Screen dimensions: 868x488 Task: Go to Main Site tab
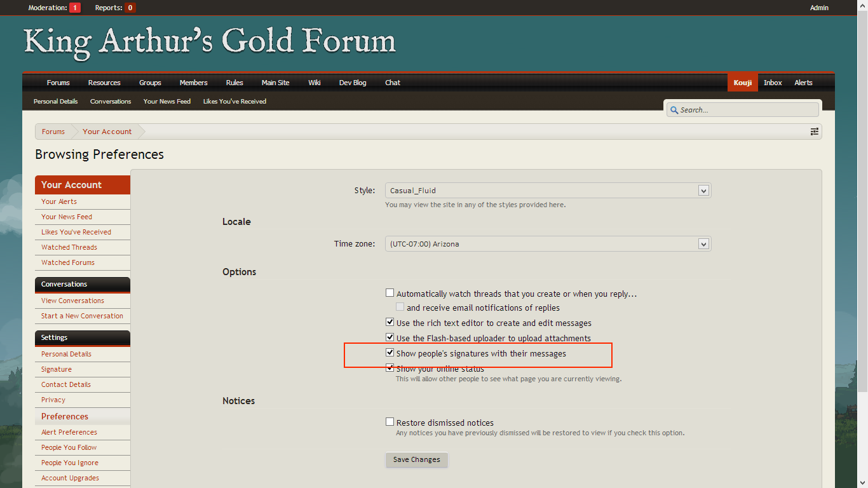click(x=275, y=83)
